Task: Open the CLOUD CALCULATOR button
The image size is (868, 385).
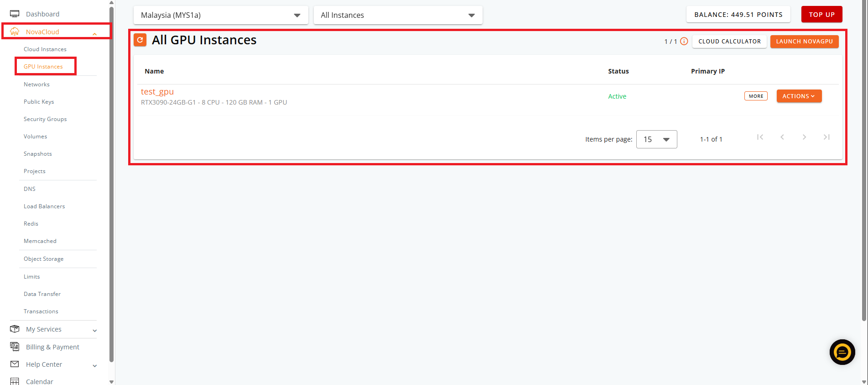Action: pyautogui.click(x=729, y=42)
